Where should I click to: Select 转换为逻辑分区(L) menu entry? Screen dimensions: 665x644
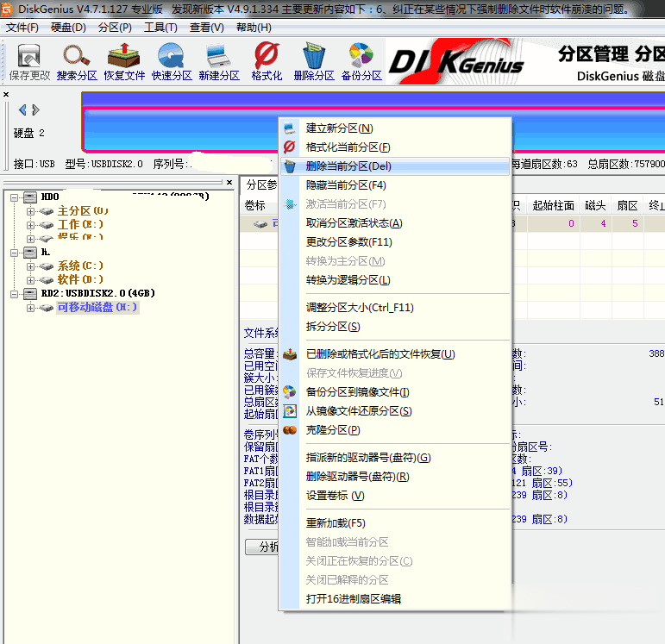click(395, 280)
